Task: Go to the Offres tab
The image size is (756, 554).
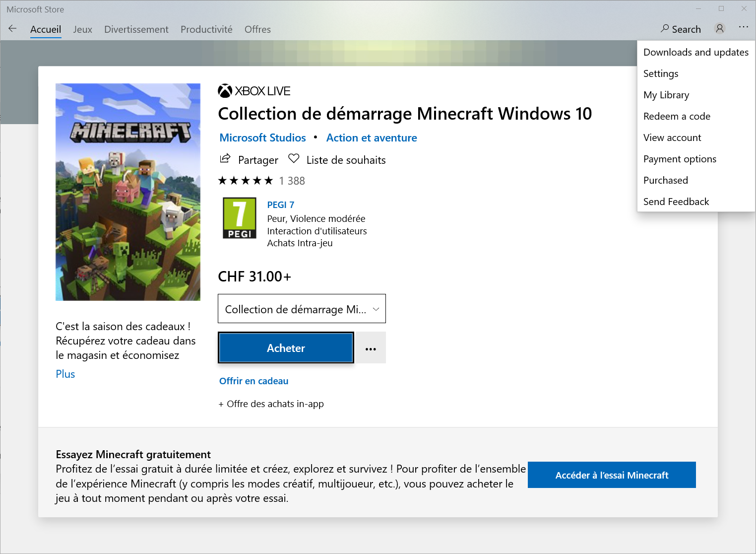Action: click(x=257, y=29)
